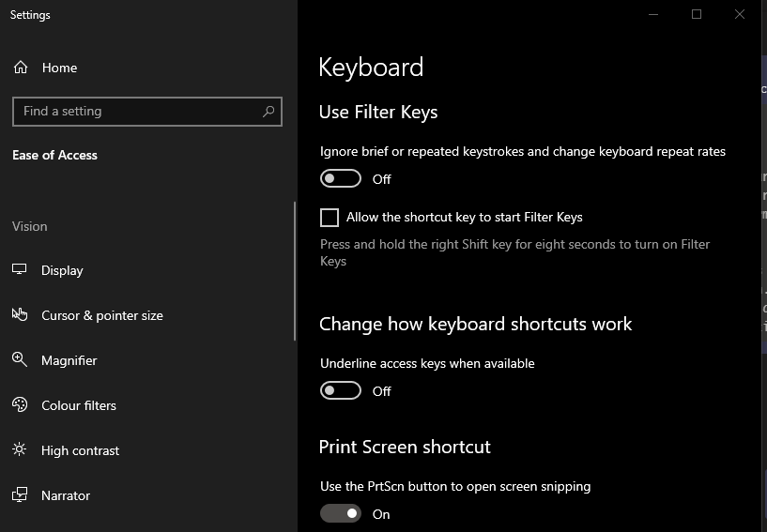This screenshot has height=532, width=767.
Task: Click the Colour filters palette icon
Action: coord(20,404)
